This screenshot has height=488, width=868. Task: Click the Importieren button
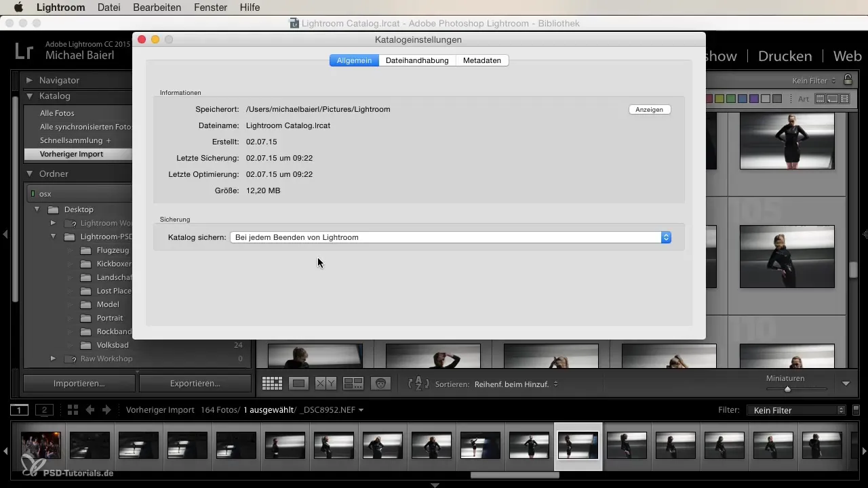point(79,383)
